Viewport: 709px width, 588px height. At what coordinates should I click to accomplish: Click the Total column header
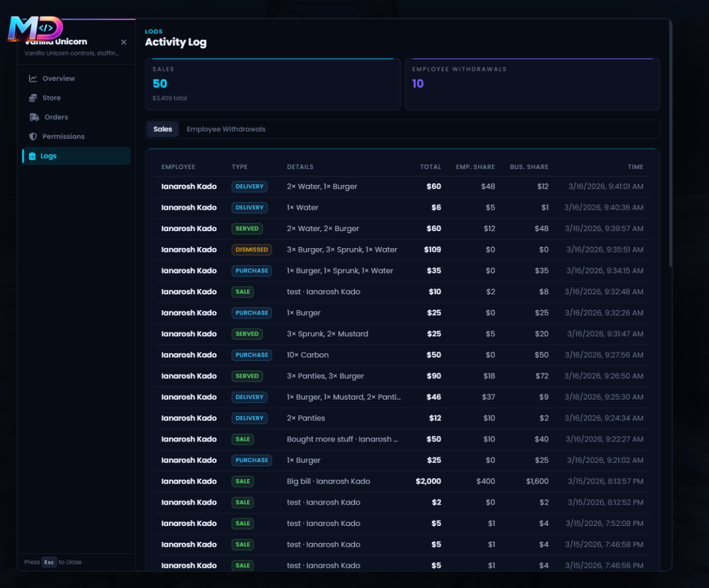431,167
